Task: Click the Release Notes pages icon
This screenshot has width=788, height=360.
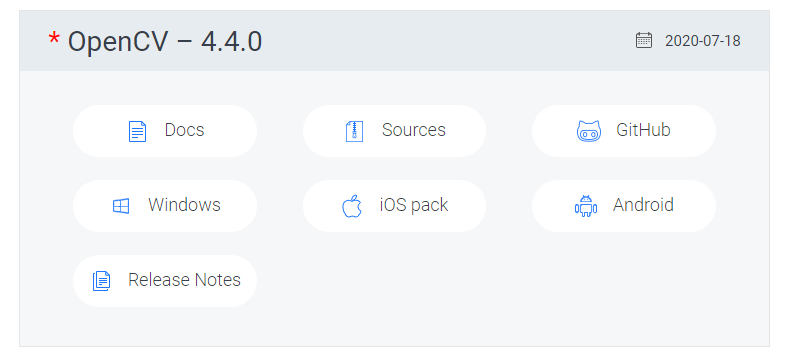Action: click(102, 281)
